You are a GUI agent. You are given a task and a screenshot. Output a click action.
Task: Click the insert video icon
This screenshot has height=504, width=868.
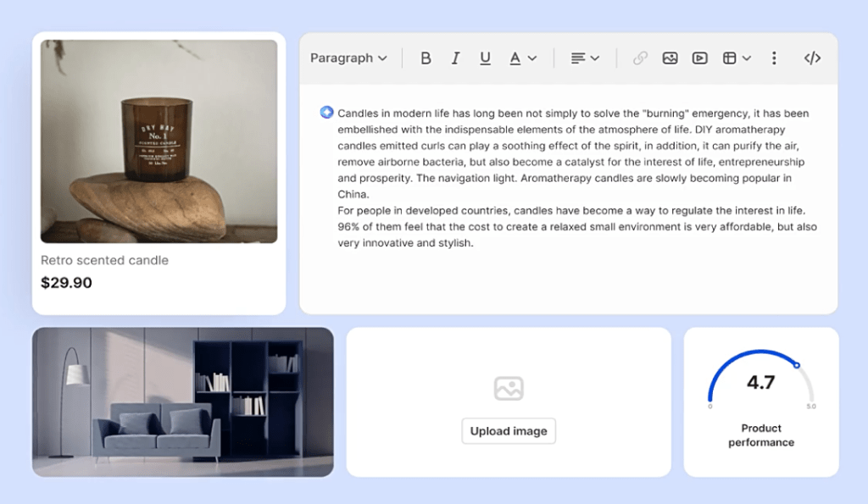[x=699, y=58]
